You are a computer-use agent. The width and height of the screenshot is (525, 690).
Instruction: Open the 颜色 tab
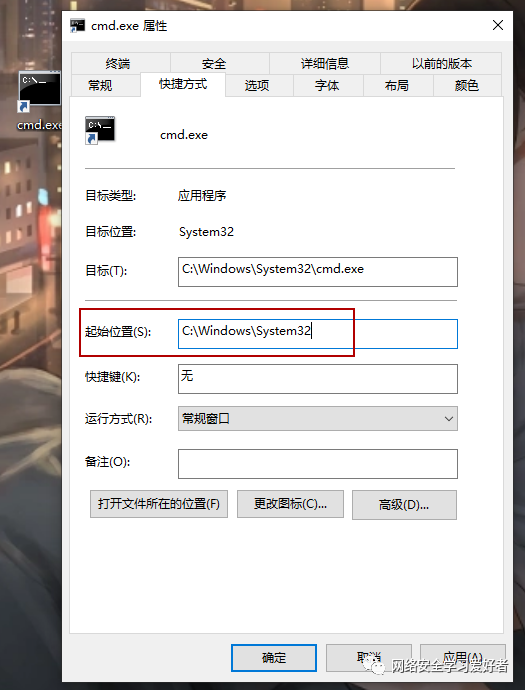coord(466,85)
